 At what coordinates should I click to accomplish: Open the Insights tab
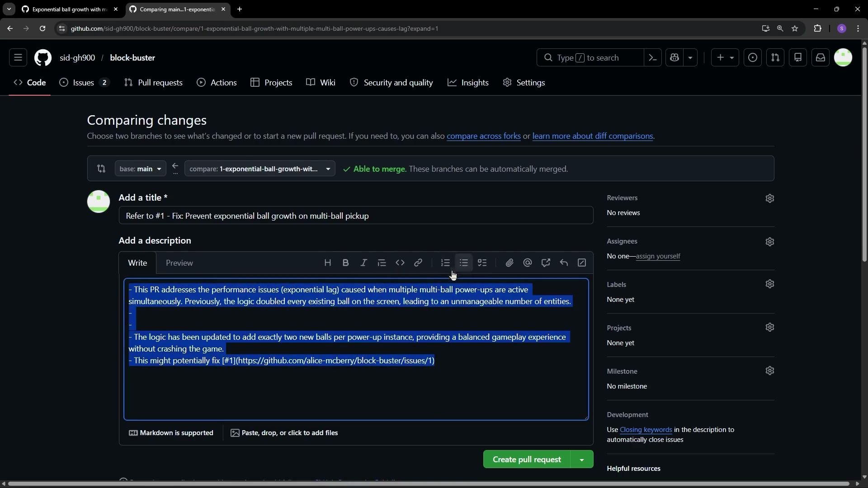tap(468, 83)
